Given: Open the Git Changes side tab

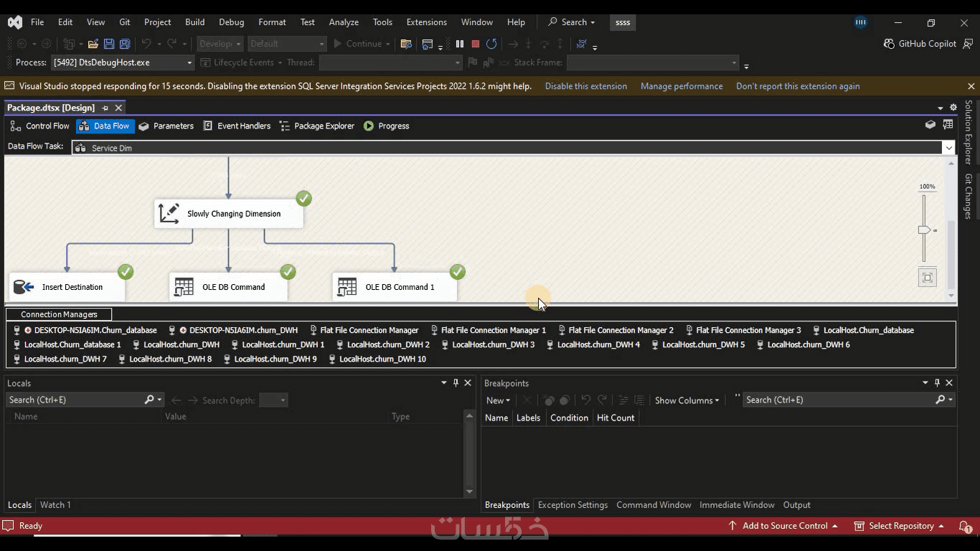Looking at the screenshot, I should 969,196.
